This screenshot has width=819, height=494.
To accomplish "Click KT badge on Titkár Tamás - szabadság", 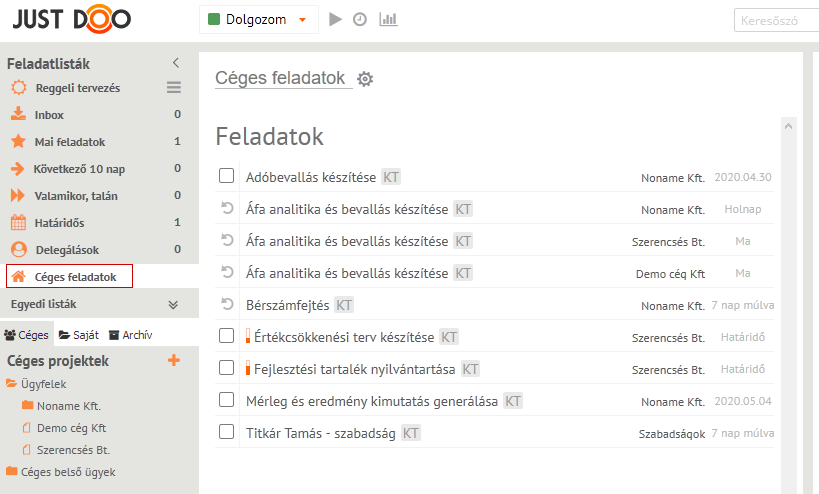I will coord(411,433).
